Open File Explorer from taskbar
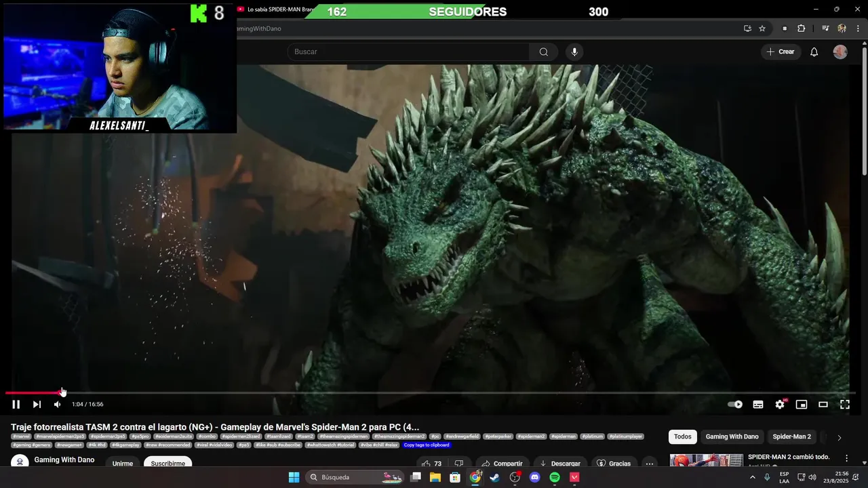 (x=435, y=478)
